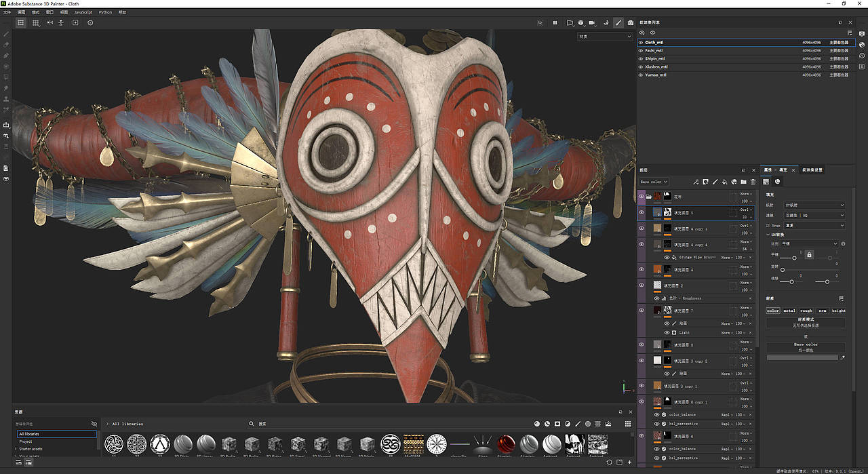Click the 旋转 rotation slider handle
The width and height of the screenshot is (868, 474).
pos(783,270)
